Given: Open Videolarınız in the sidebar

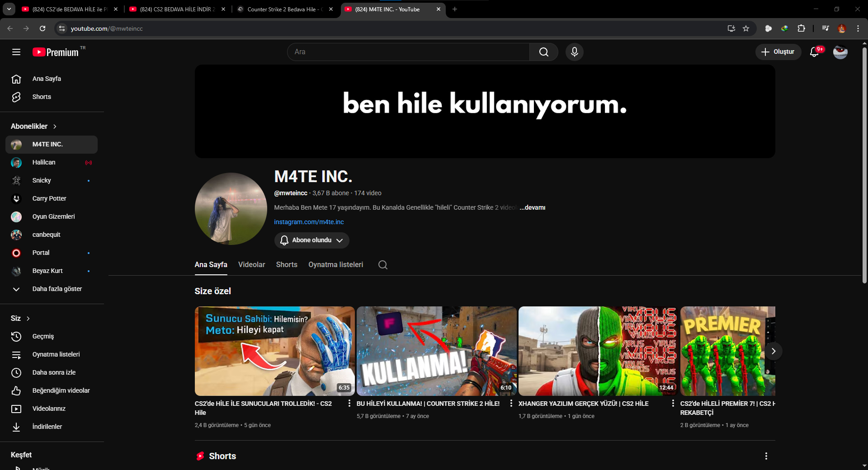Looking at the screenshot, I should coord(52,409).
